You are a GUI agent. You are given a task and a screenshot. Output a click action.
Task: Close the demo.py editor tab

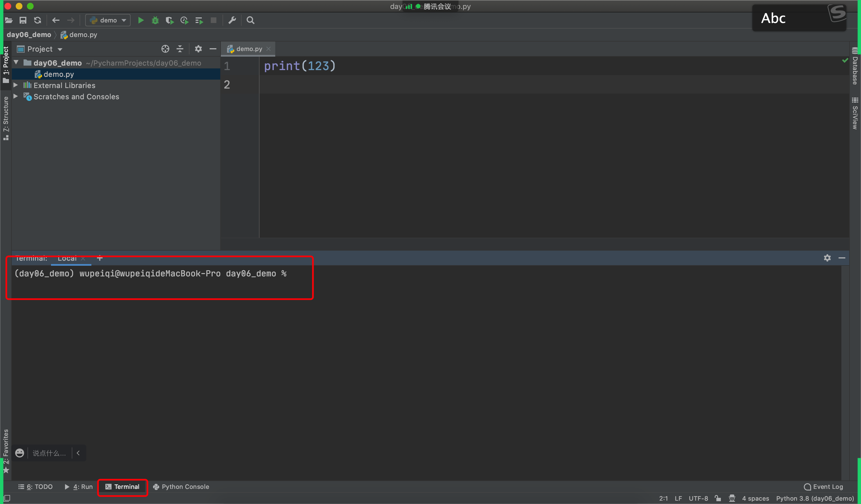click(269, 49)
